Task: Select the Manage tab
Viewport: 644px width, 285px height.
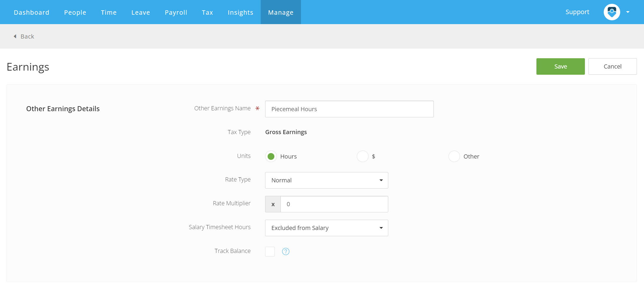Action: (x=281, y=12)
